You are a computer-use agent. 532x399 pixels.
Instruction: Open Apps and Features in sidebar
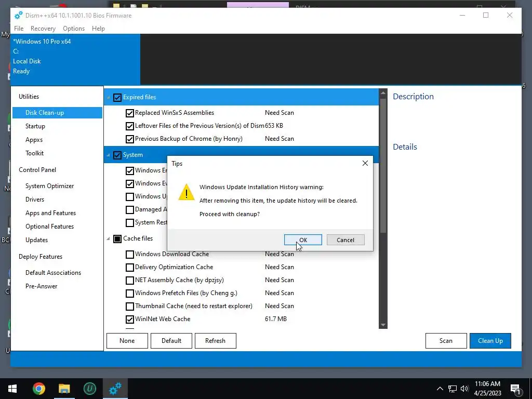[50, 212]
